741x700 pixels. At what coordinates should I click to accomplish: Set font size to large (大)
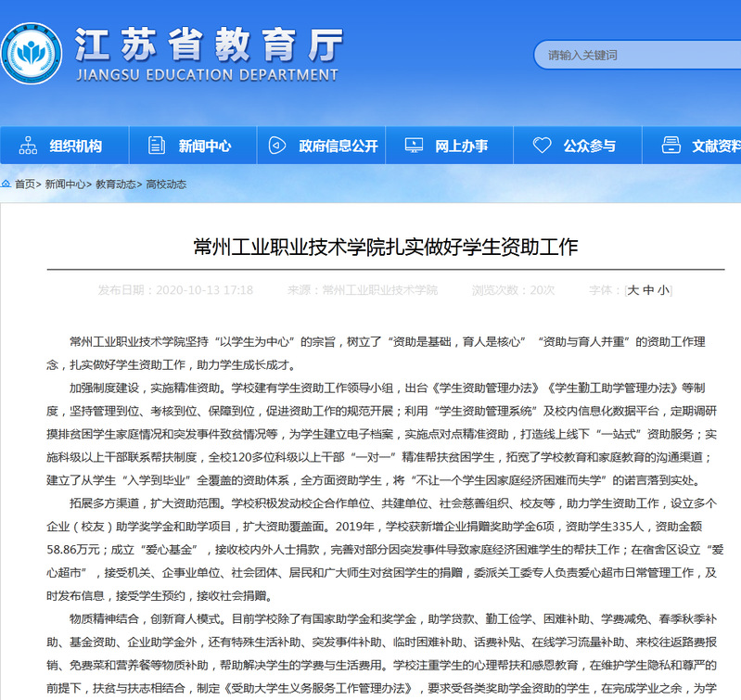pyautogui.click(x=633, y=290)
